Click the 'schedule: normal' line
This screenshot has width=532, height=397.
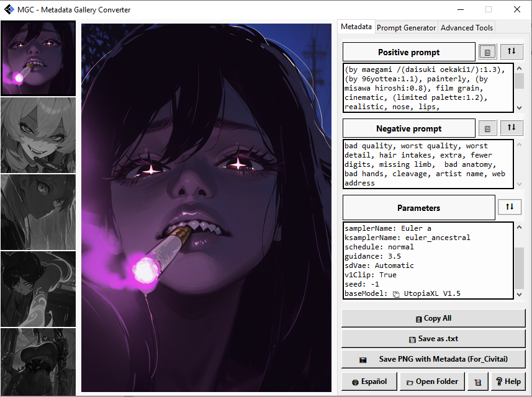coord(379,247)
